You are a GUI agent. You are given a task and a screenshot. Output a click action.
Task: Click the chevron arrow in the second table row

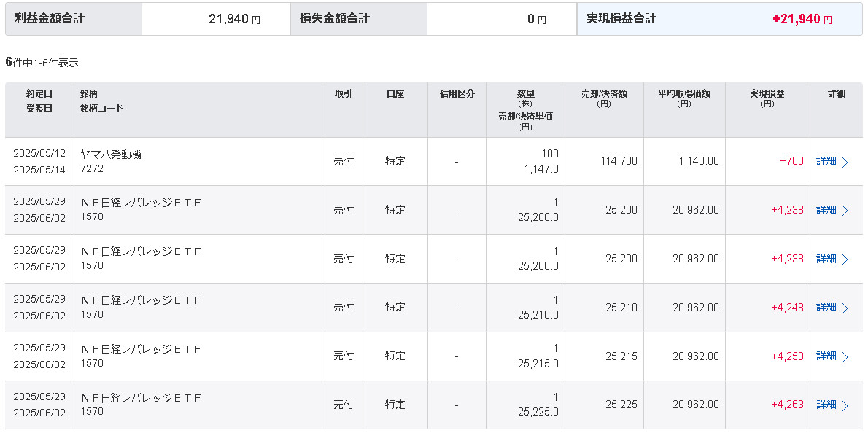[845, 211]
